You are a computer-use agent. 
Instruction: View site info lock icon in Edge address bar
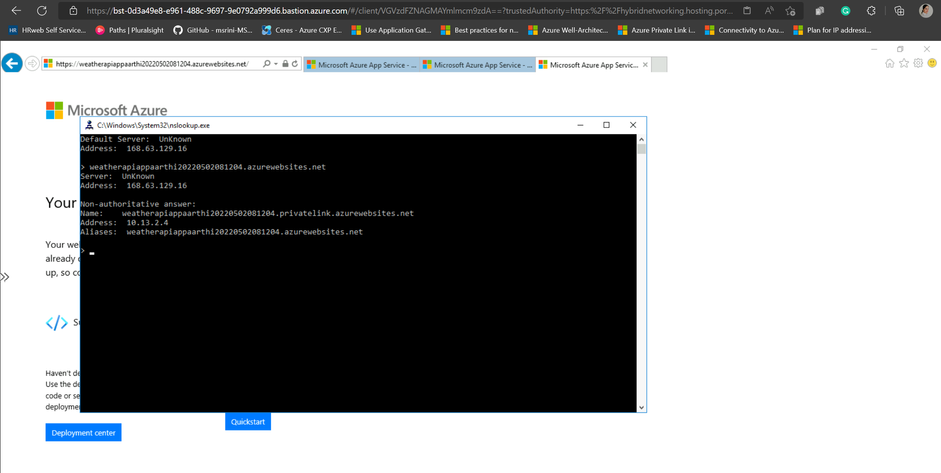(73, 11)
